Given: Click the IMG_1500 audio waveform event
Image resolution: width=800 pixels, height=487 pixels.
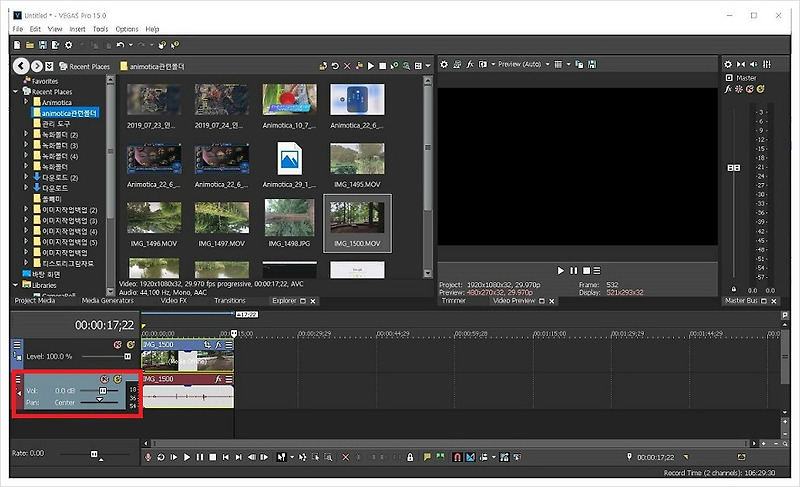Looking at the screenshot, I should [x=188, y=396].
